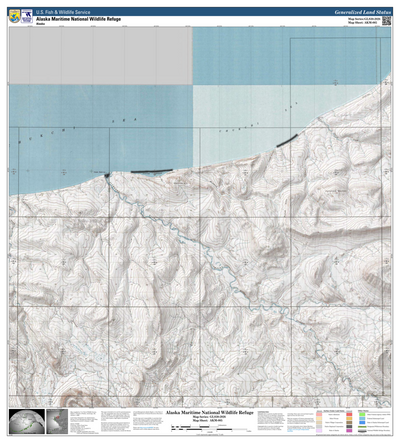Viewport: 400px width, 443px height.
Task: Pick the red legend swatch
Action: 349,414
